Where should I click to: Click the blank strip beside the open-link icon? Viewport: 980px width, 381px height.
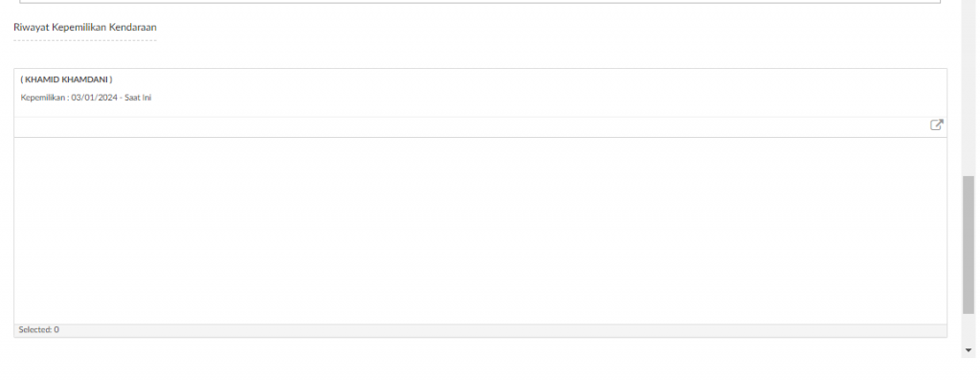point(471,127)
